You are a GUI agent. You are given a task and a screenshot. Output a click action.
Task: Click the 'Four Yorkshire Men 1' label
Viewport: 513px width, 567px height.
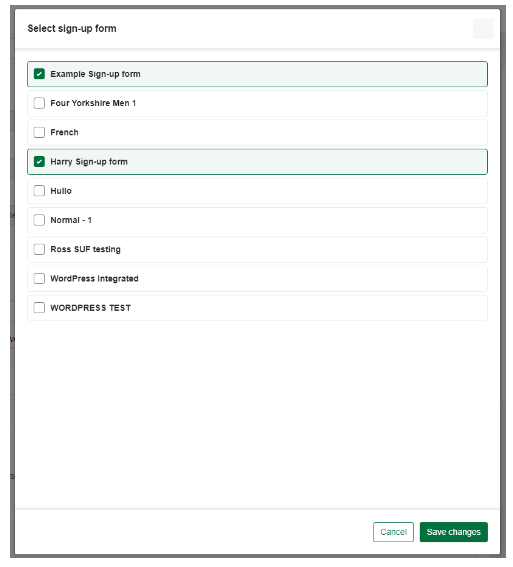[x=93, y=103]
